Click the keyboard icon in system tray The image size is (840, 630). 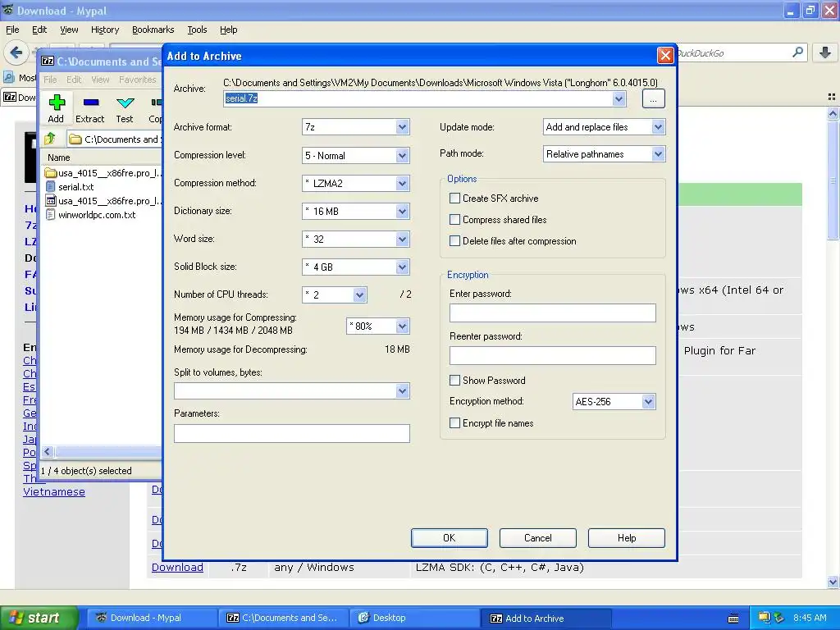pyautogui.click(x=733, y=619)
